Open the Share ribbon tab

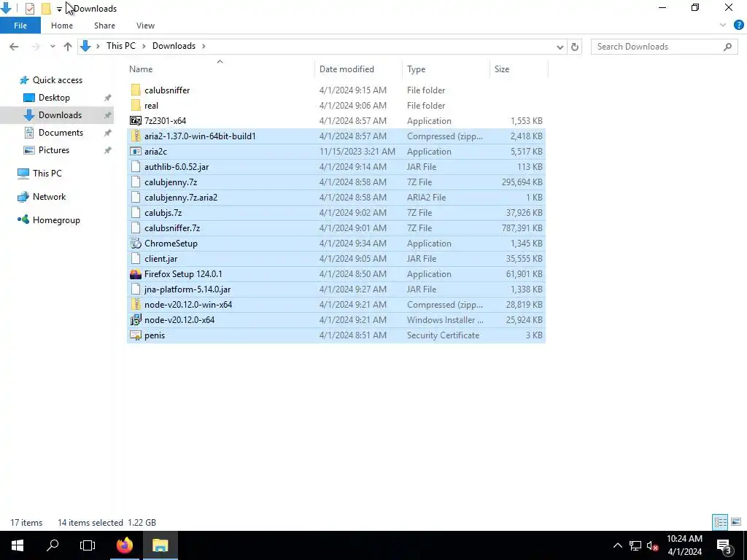coord(104,26)
